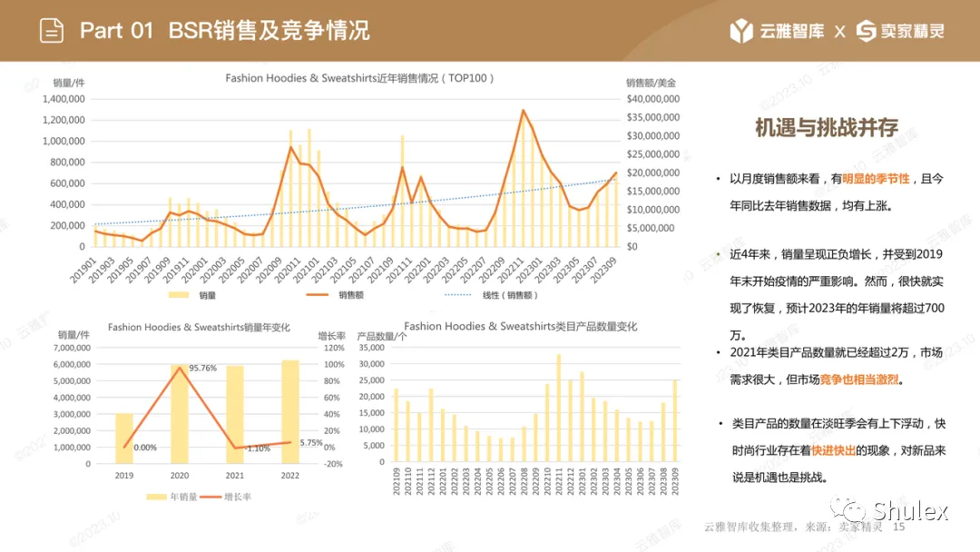This screenshot has height=552, width=980.
Task: Click the 云雅智库 brand name text
Action: [792, 31]
